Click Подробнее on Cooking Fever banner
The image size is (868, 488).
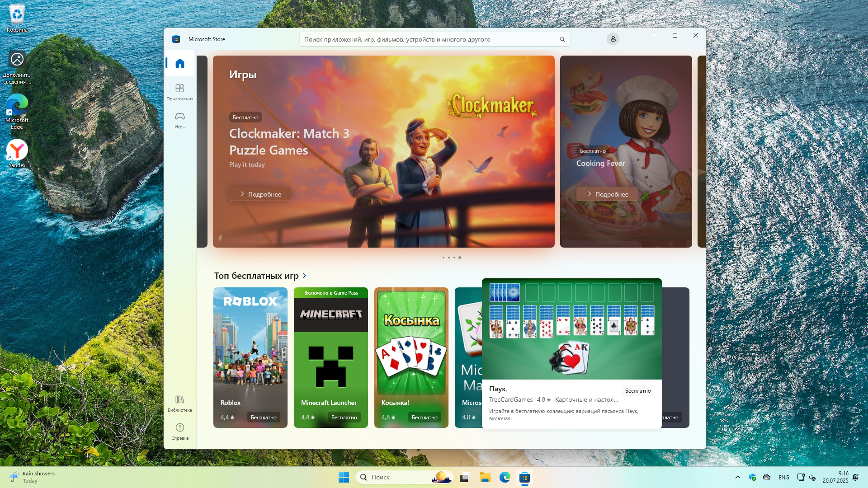(x=608, y=194)
